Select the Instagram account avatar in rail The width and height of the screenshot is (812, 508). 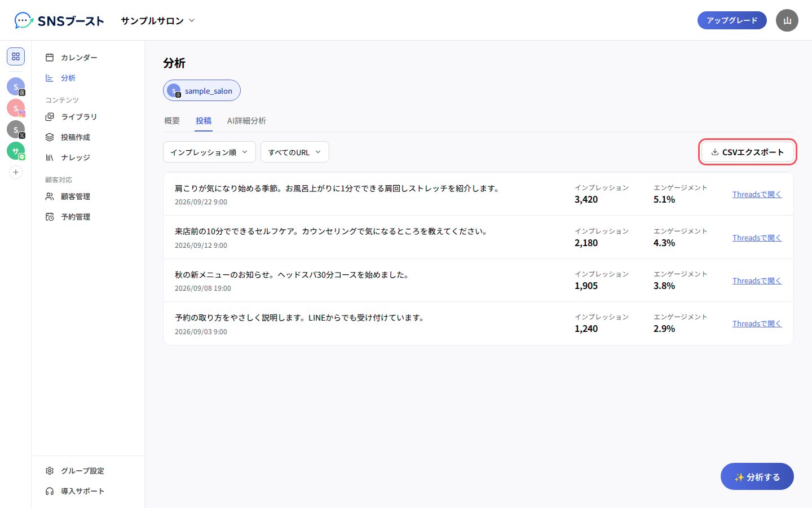(x=16, y=108)
